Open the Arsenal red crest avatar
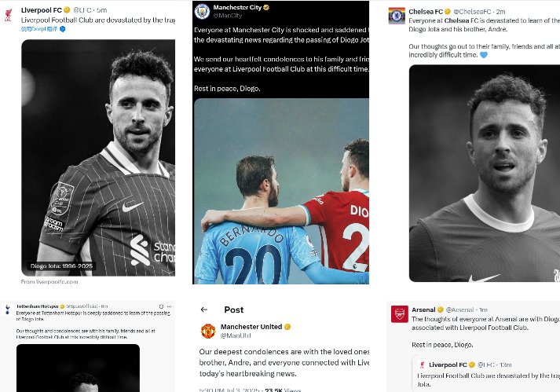 (x=399, y=314)
